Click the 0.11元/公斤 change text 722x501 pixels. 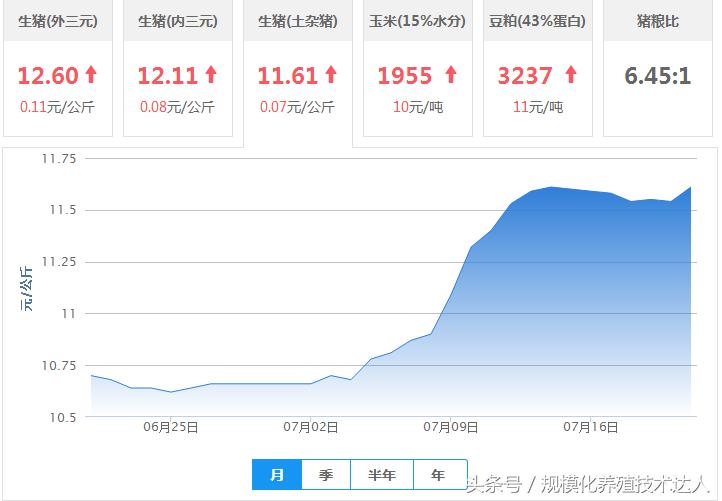pos(57,107)
